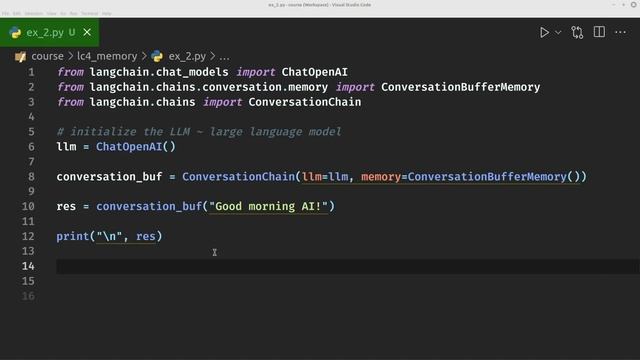Screen dimensions: 640x360
Task: Open changes with the source control compare icon
Action: point(577,32)
